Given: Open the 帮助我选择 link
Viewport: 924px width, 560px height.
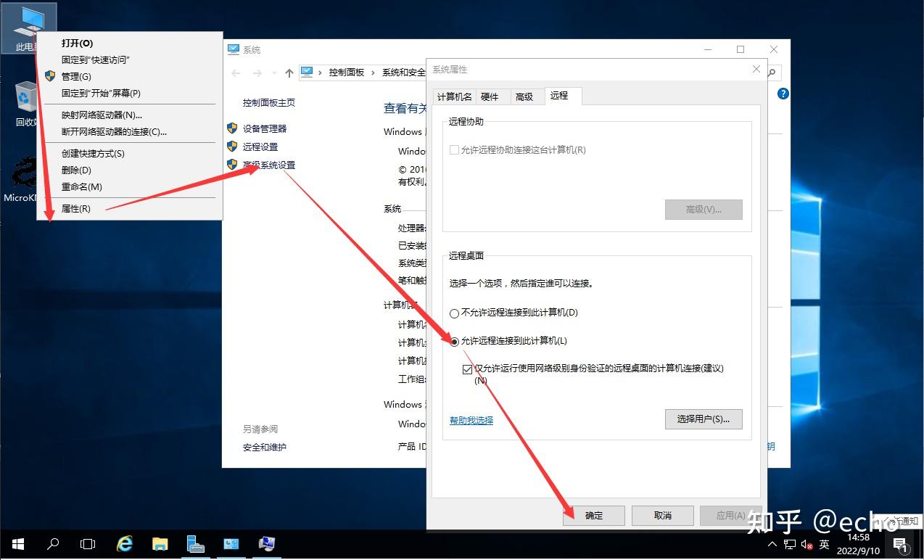Looking at the screenshot, I should 471,419.
